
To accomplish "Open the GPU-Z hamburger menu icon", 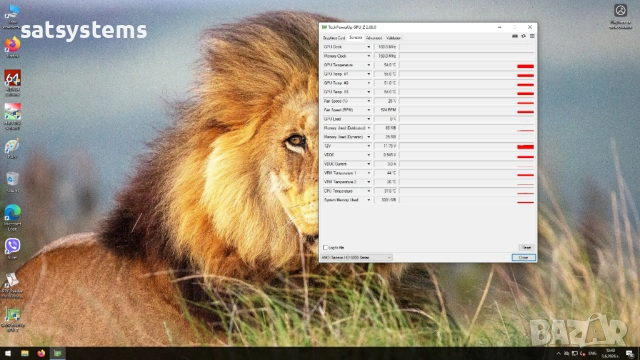I will [532, 36].
